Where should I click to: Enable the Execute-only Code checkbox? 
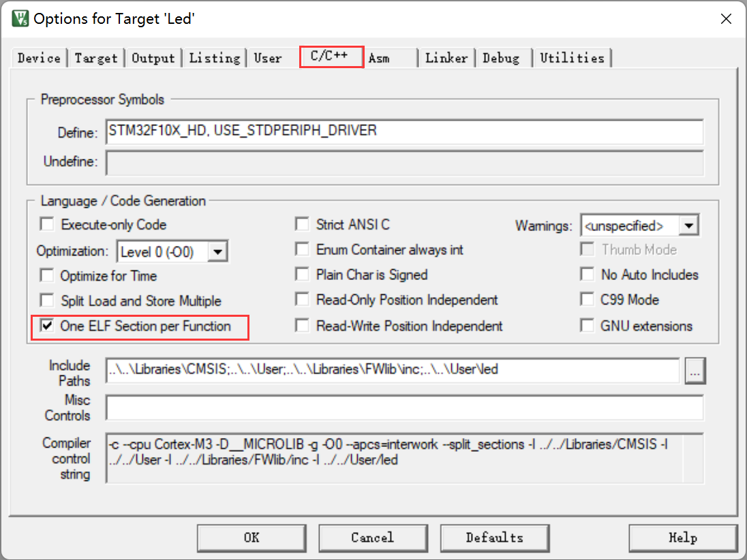tap(47, 225)
